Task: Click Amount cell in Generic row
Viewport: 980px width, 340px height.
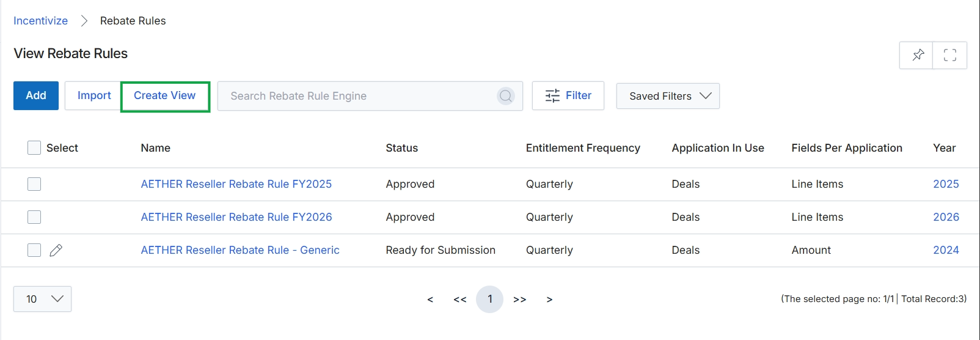Action: click(x=811, y=250)
